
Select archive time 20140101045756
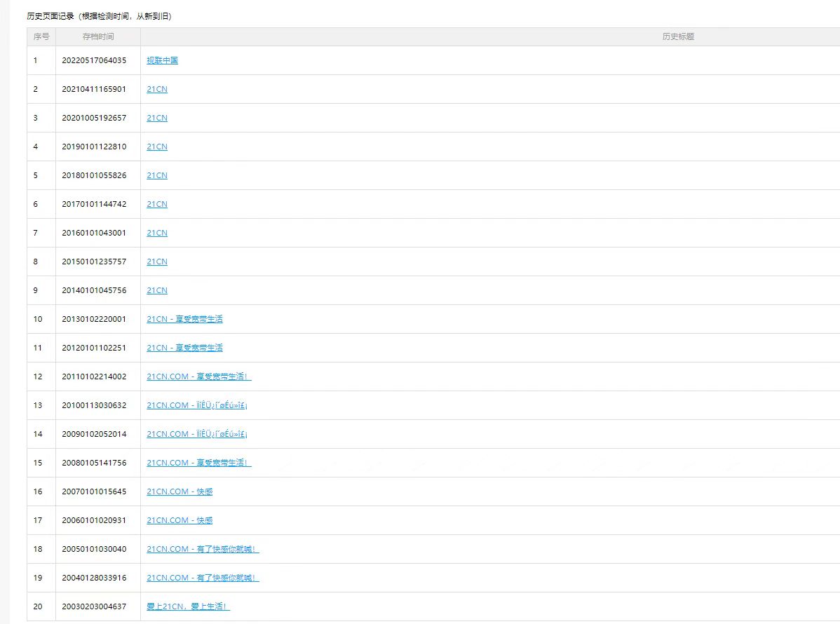tap(94, 290)
